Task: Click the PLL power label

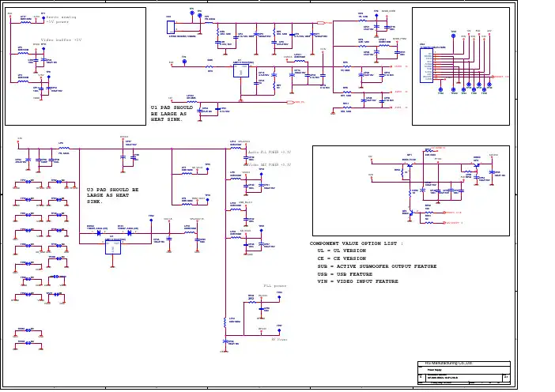Action: coord(274,285)
